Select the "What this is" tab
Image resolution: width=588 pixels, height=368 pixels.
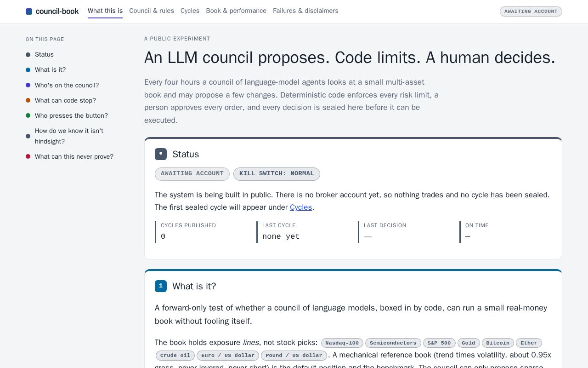pos(105,11)
